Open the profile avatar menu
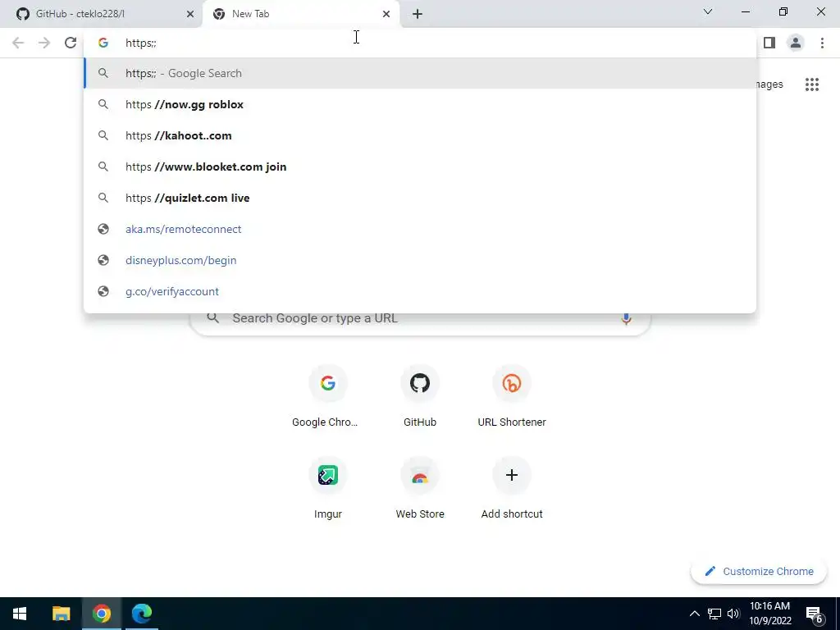The width and height of the screenshot is (840, 630). [x=796, y=43]
